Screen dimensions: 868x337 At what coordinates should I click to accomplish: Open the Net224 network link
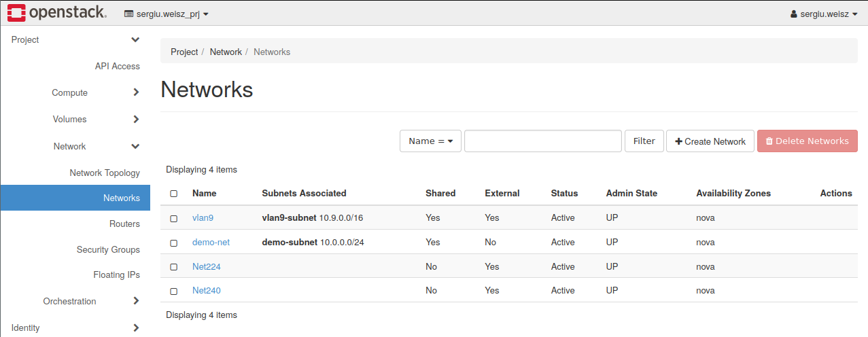coord(207,266)
